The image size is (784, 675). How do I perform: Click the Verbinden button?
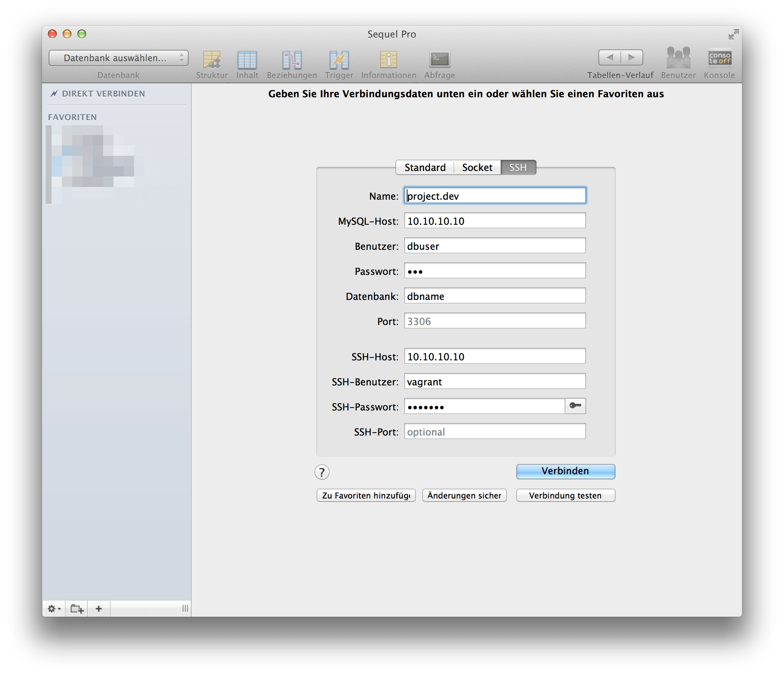point(565,471)
